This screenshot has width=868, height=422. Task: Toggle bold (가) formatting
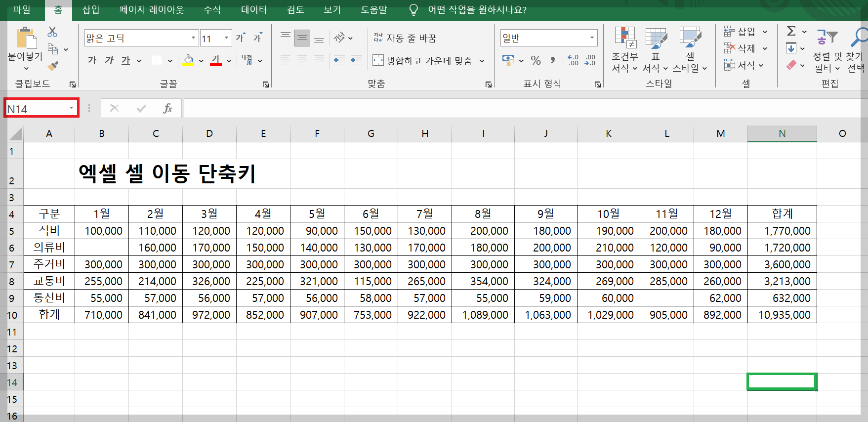92,60
